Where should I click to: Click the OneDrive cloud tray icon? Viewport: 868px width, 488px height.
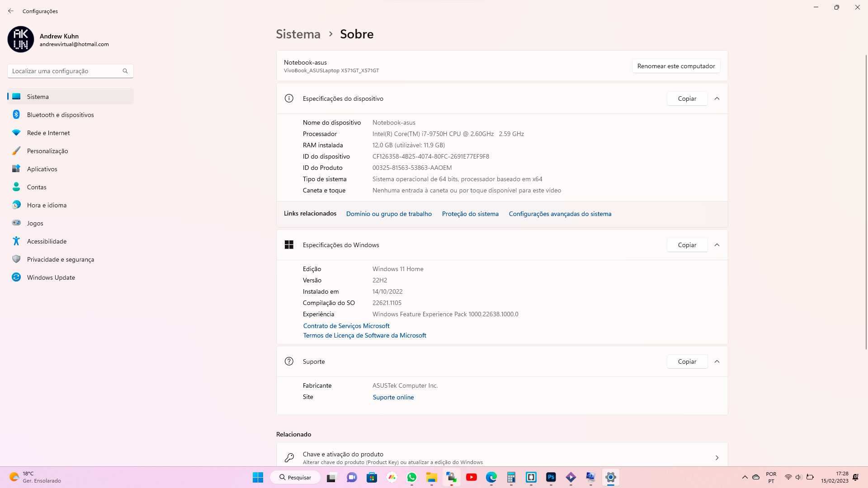(756, 477)
